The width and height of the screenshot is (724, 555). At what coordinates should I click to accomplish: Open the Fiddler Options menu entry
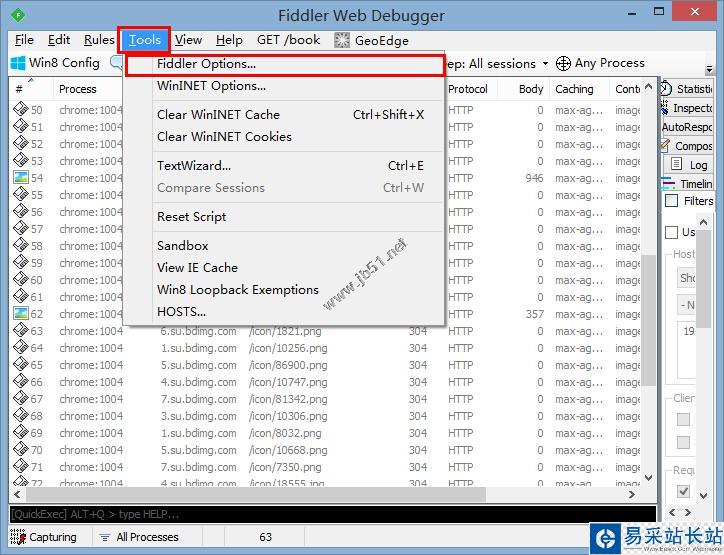pos(284,64)
